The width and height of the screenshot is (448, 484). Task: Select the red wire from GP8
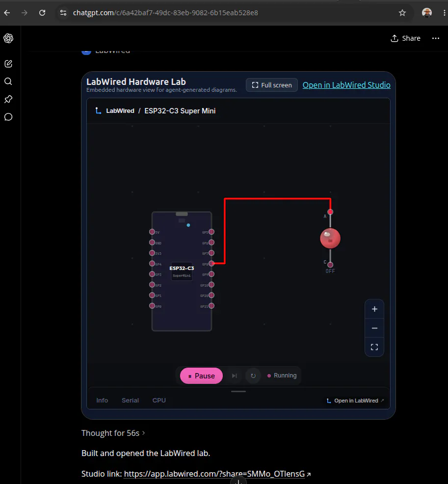click(x=278, y=199)
